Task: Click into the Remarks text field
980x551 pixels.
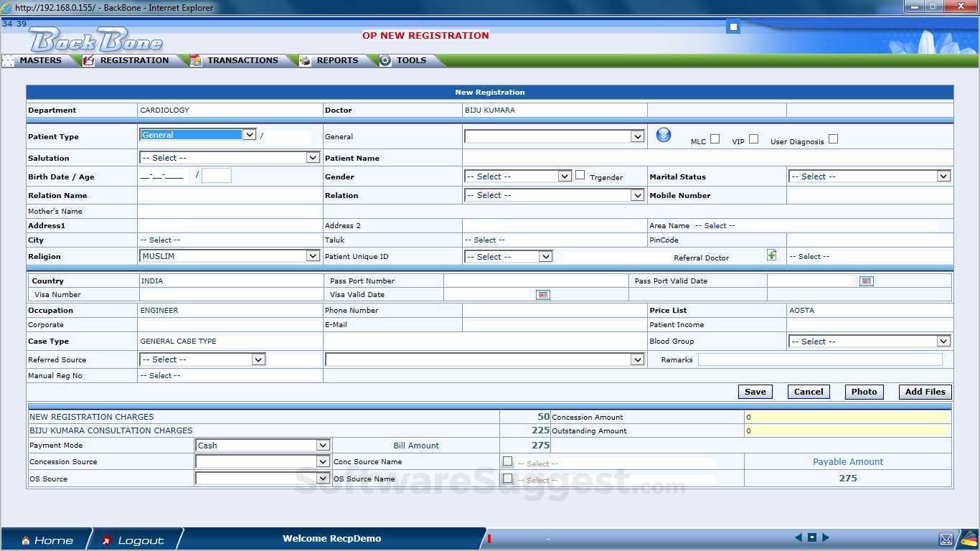Action: tap(819, 359)
